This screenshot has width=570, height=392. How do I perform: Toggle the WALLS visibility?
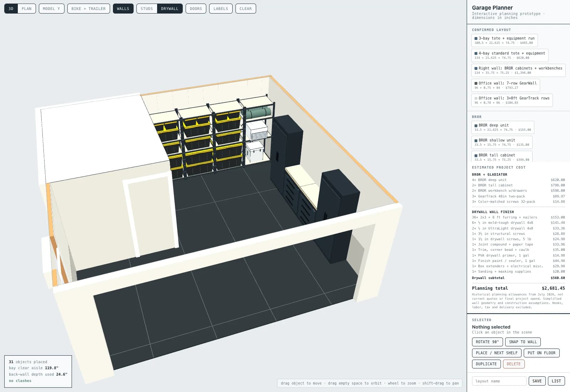pyautogui.click(x=123, y=9)
